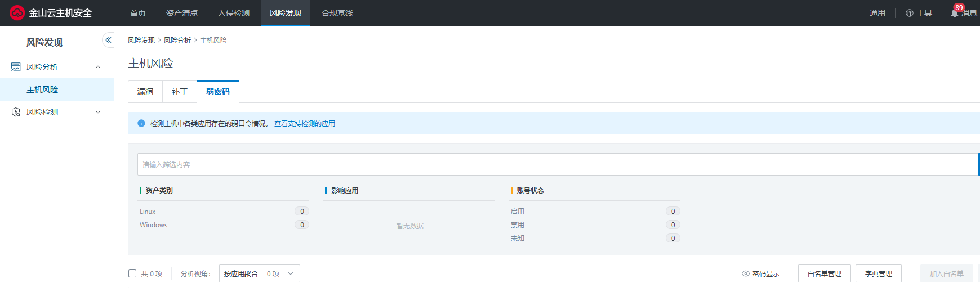This screenshot has height=292, width=980.
Task: Check the select-all checkbox beside 共 0 项
Action: [132, 273]
